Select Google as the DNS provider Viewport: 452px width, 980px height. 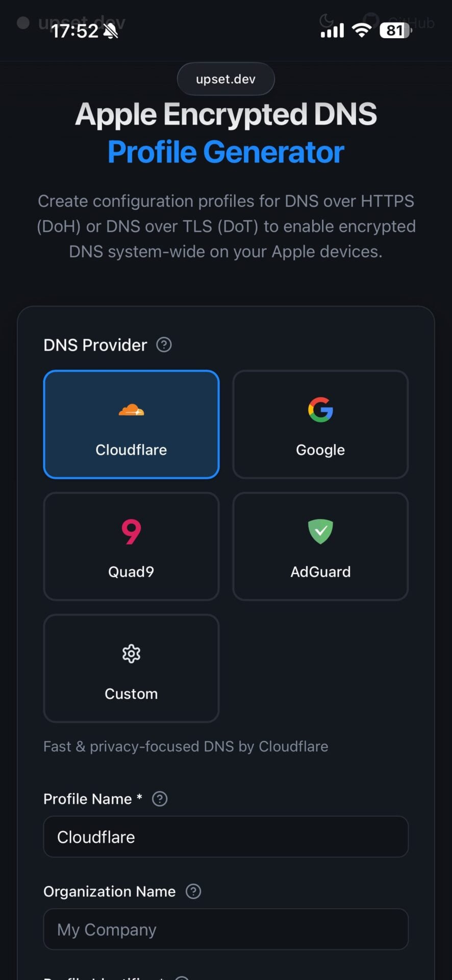(320, 424)
